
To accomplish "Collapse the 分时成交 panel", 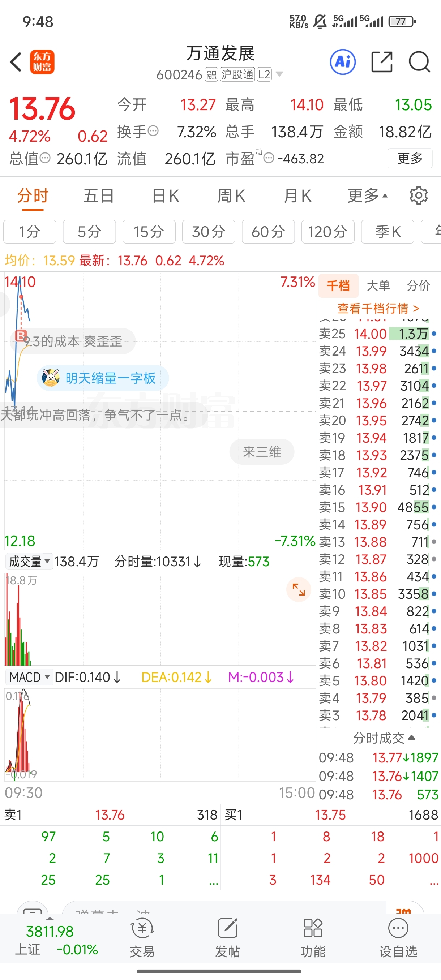I will pos(384,738).
